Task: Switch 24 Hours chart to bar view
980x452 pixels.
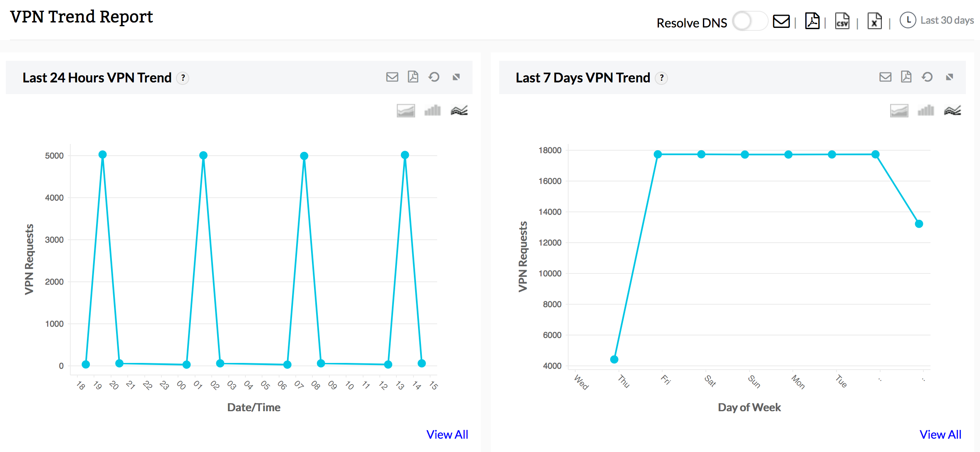Action: point(432,111)
